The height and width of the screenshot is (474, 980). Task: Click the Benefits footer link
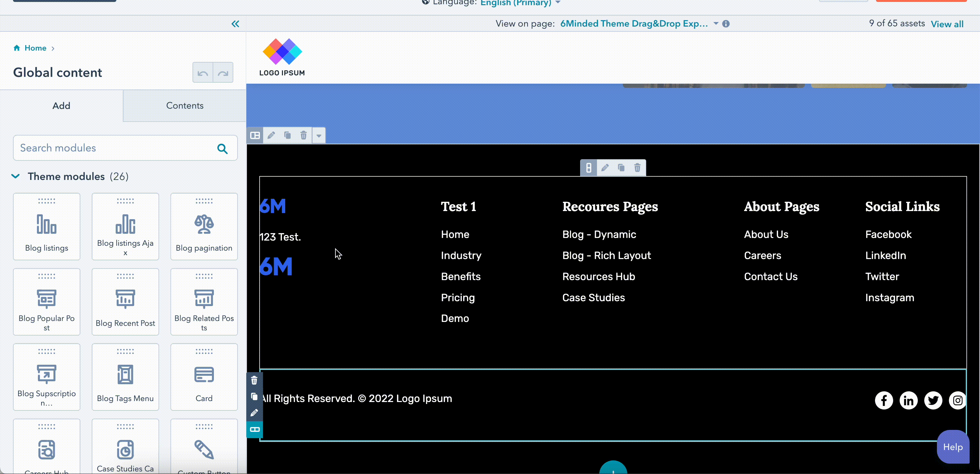tap(461, 277)
